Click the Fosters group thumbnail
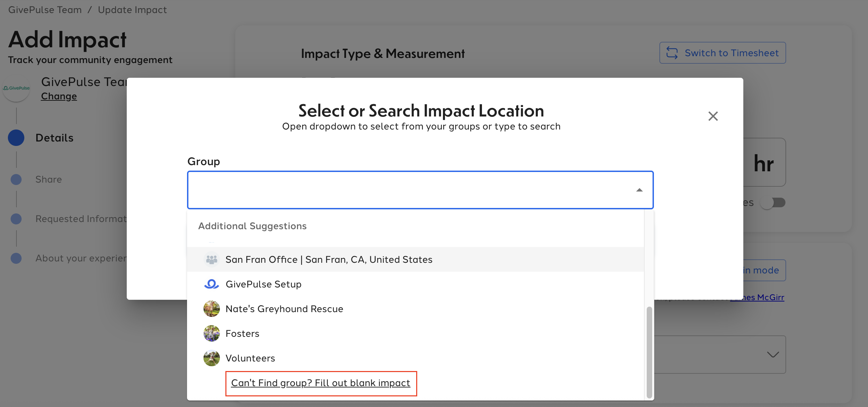 pyautogui.click(x=212, y=333)
